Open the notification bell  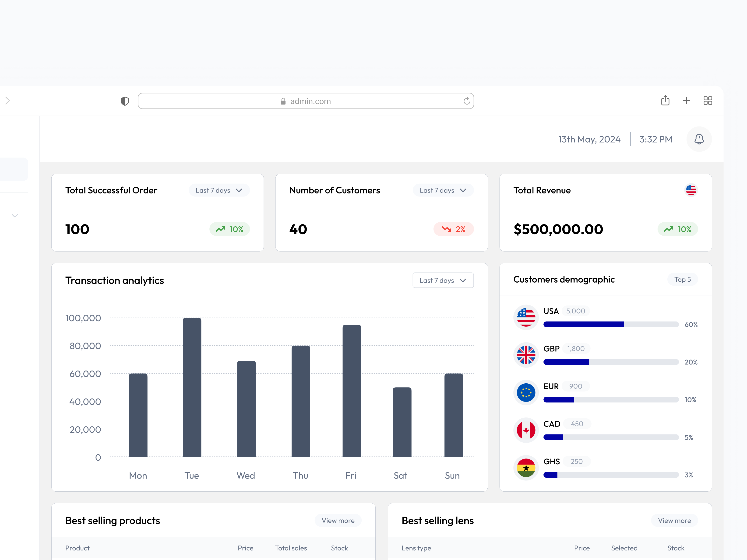(699, 139)
